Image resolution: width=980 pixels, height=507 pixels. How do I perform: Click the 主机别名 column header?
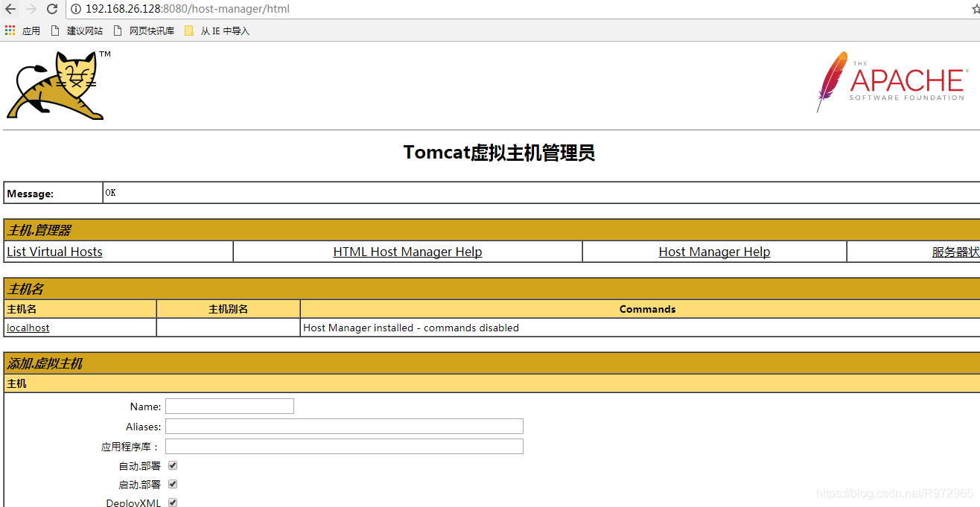tap(228, 309)
